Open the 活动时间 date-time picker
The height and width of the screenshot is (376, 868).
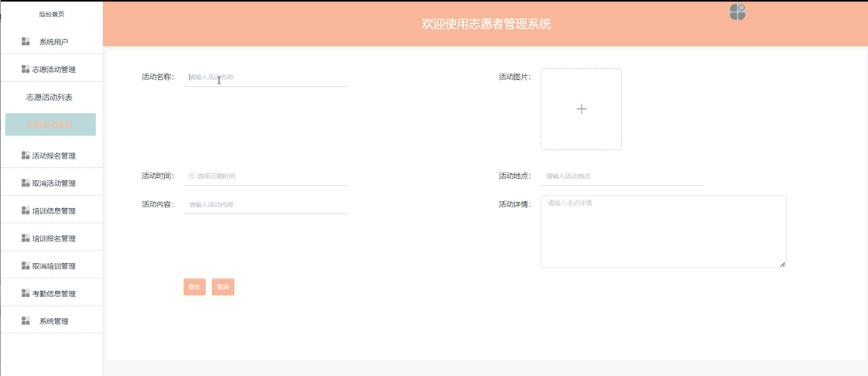(x=265, y=176)
